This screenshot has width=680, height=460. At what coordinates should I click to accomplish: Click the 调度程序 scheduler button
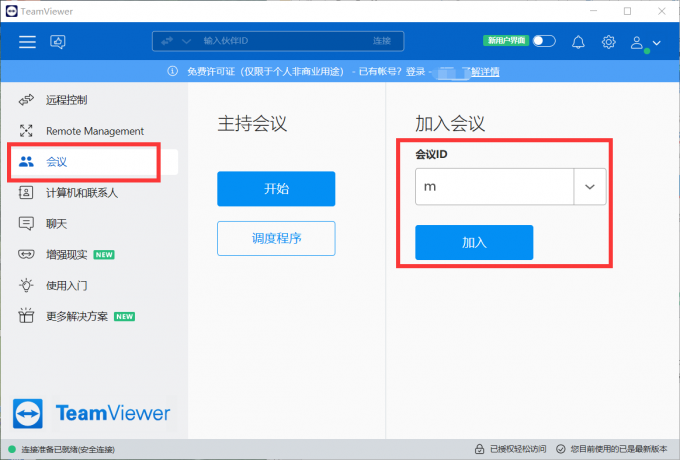click(276, 238)
